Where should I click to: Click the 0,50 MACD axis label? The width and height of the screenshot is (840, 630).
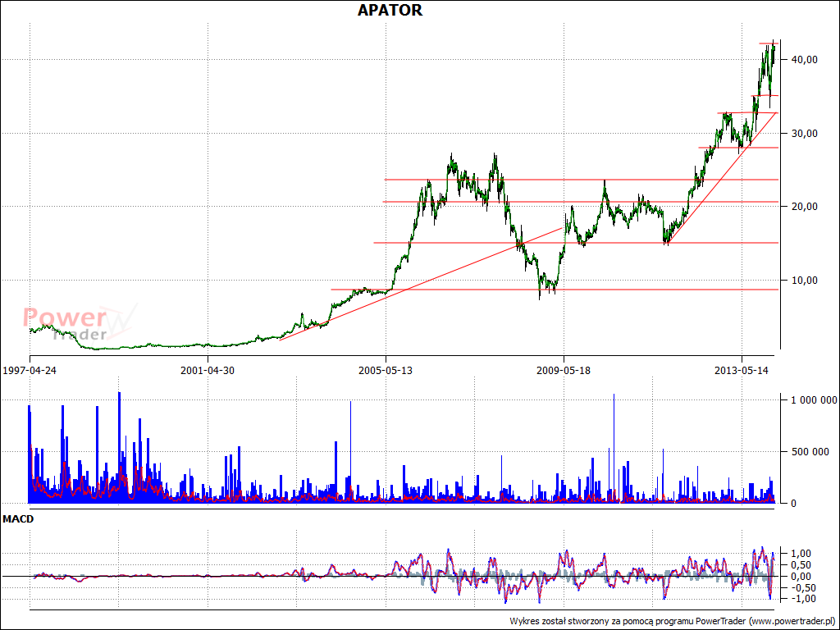click(802, 565)
